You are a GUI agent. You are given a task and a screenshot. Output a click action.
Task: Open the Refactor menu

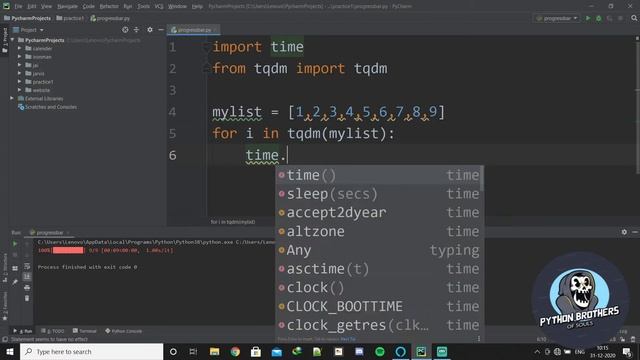click(109, 6)
